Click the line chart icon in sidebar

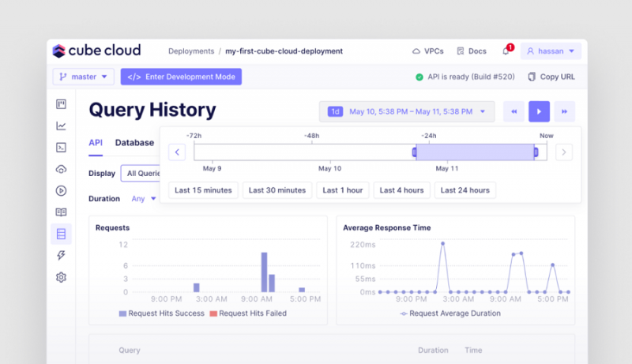pyautogui.click(x=61, y=126)
